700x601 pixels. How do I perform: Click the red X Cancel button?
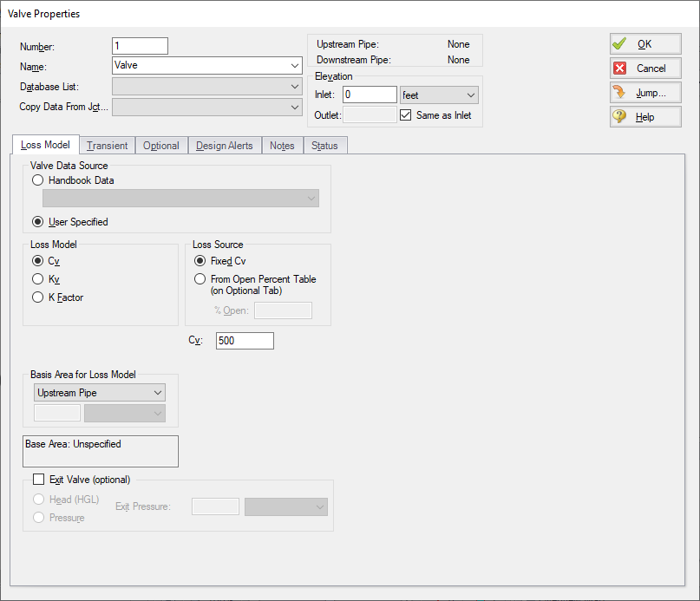click(x=644, y=68)
